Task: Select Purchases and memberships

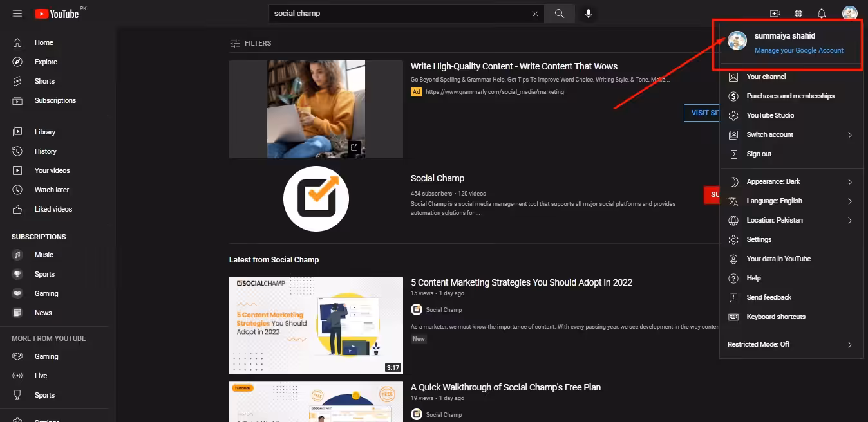Action: coord(791,96)
